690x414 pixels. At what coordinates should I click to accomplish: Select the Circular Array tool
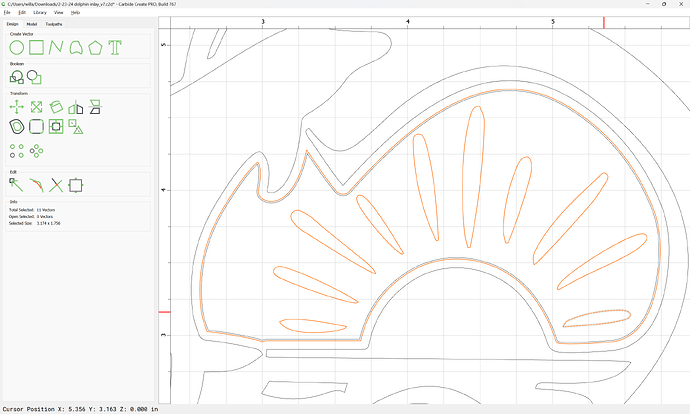[37, 151]
